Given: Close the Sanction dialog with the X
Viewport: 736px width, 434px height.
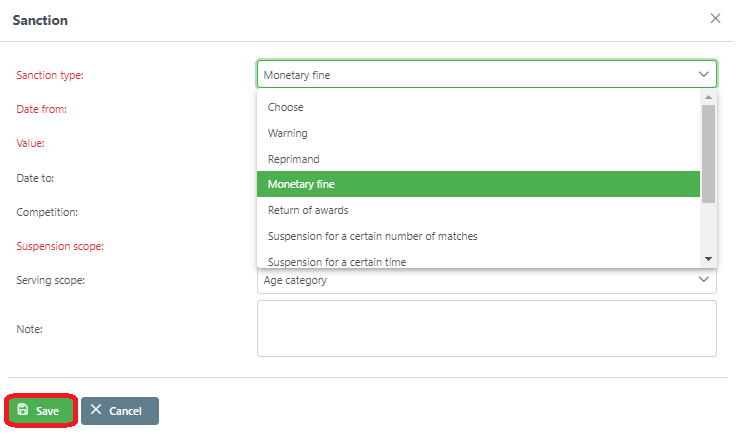Looking at the screenshot, I should coord(715,18).
